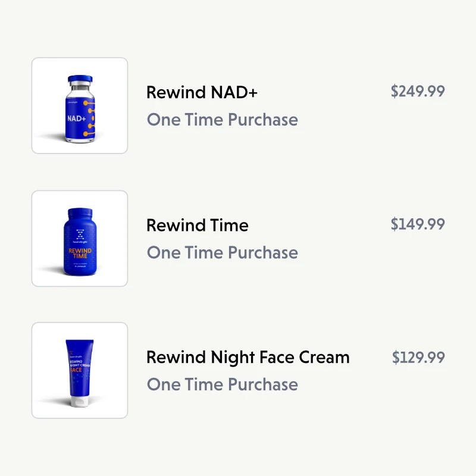Click the lid of the Rewind Time bottle

pyautogui.click(x=80, y=213)
